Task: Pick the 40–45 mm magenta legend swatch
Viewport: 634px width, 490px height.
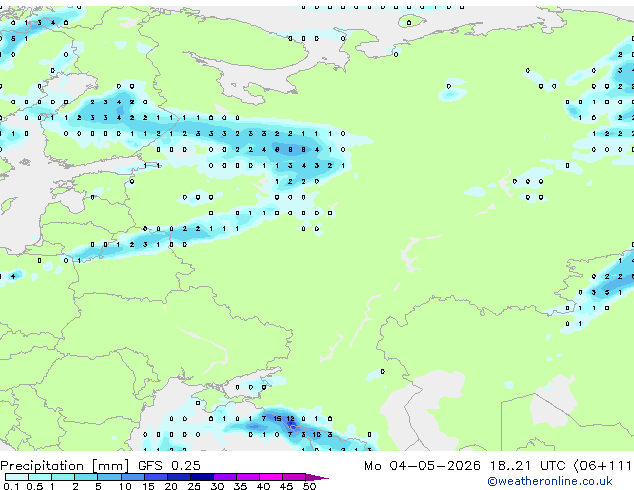Action: pos(271,477)
